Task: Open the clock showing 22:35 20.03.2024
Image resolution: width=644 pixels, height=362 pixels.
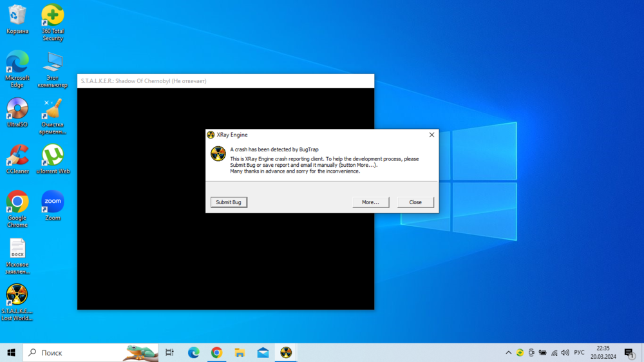Action: pyautogui.click(x=603, y=352)
